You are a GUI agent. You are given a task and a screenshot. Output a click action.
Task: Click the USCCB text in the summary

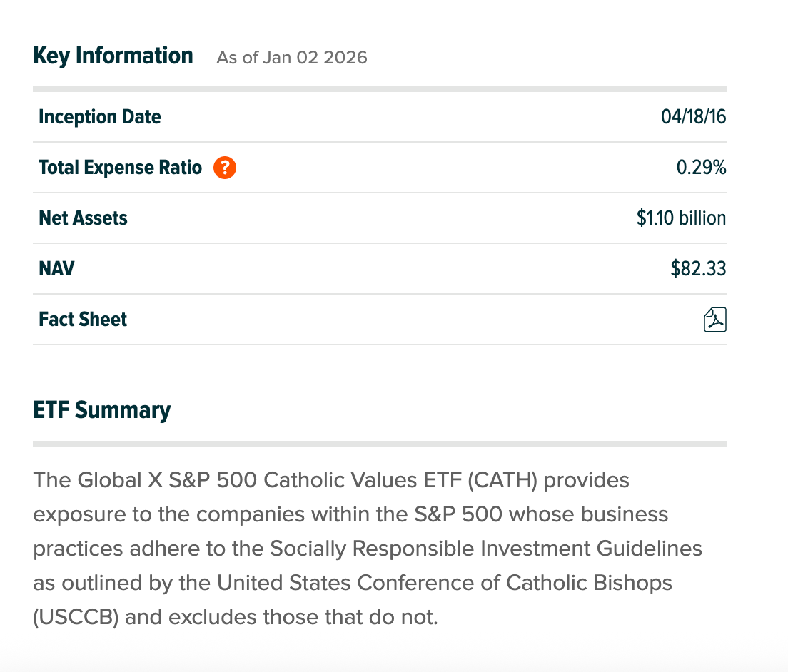pyautogui.click(x=76, y=617)
